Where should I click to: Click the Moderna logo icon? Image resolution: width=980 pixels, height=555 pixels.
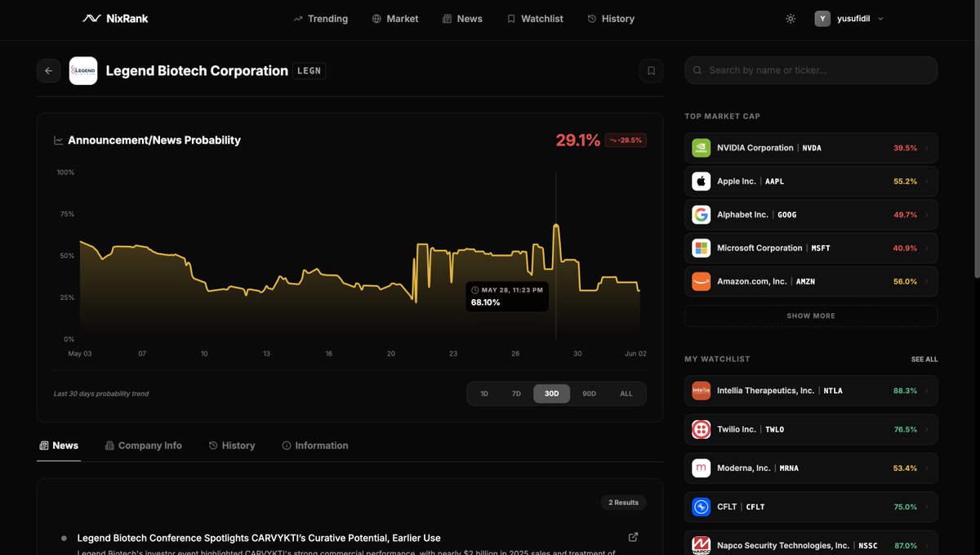[x=701, y=468]
